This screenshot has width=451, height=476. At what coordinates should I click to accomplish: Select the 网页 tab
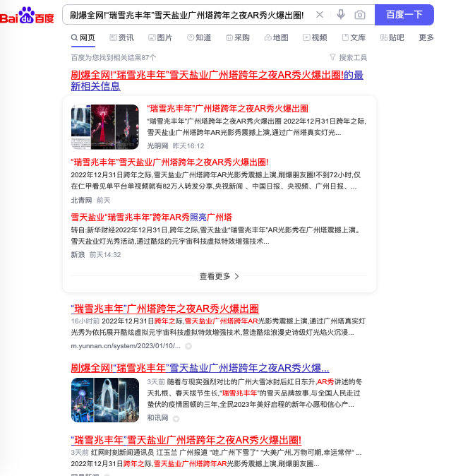[x=83, y=37]
